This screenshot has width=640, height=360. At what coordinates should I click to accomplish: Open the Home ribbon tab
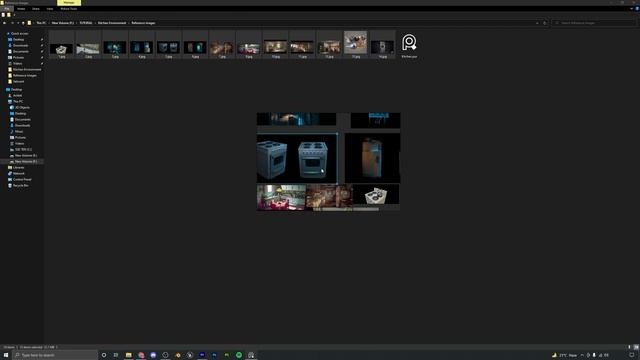[21, 9]
